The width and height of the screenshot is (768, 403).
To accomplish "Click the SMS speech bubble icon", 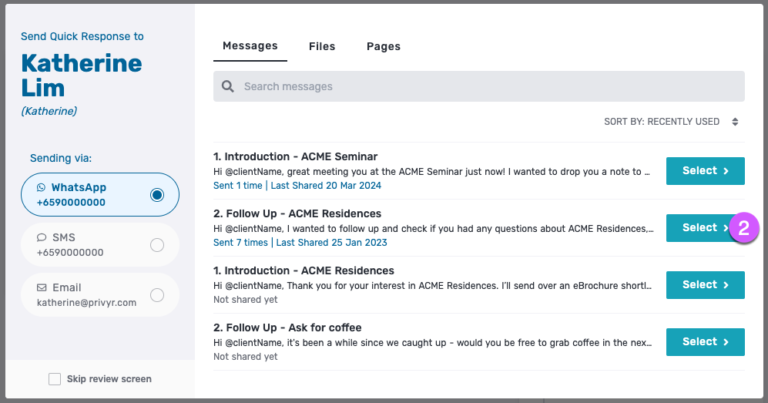I will pos(42,237).
